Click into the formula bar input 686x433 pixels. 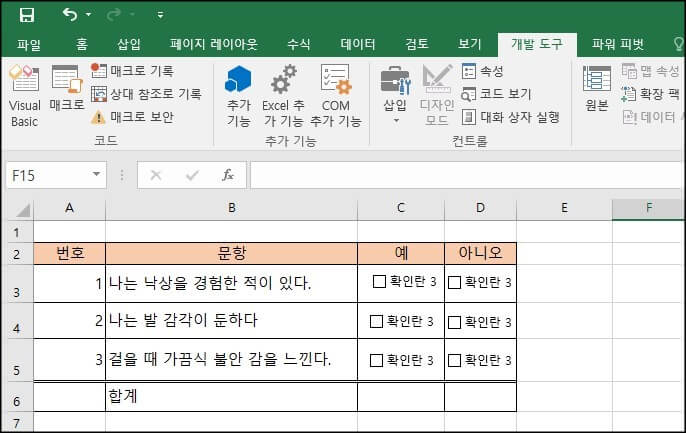pos(466,175)
